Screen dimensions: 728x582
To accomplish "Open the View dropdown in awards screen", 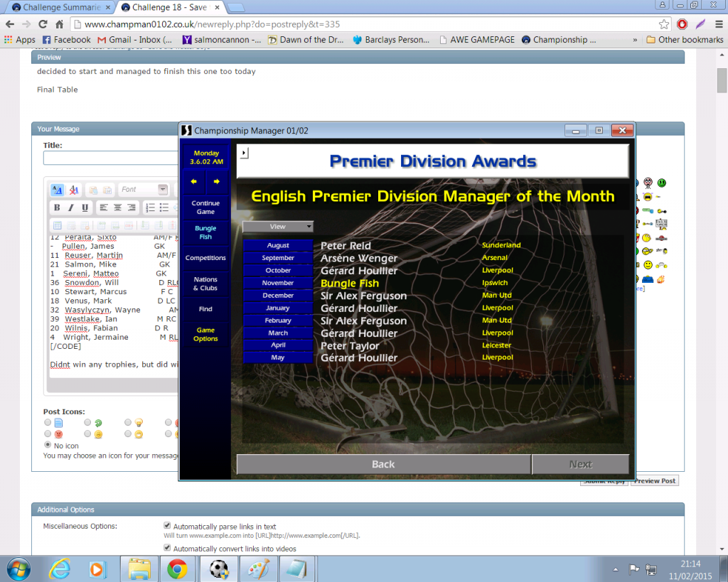I will tap(278, 227).
